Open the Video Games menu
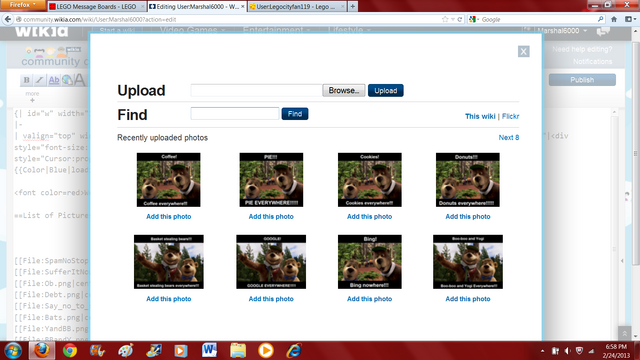Screen dimensions: 640x360 192,30
